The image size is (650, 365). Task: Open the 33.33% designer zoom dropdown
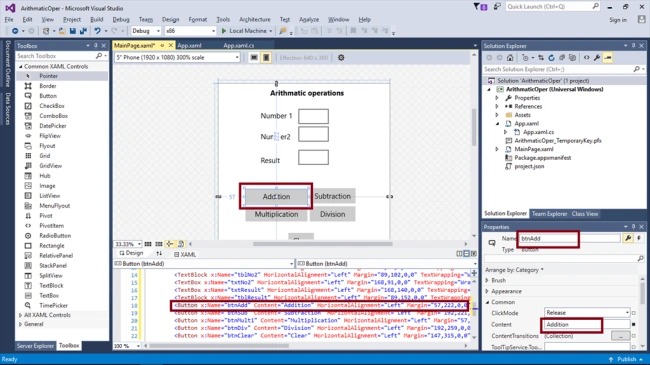tap(128, 244)
